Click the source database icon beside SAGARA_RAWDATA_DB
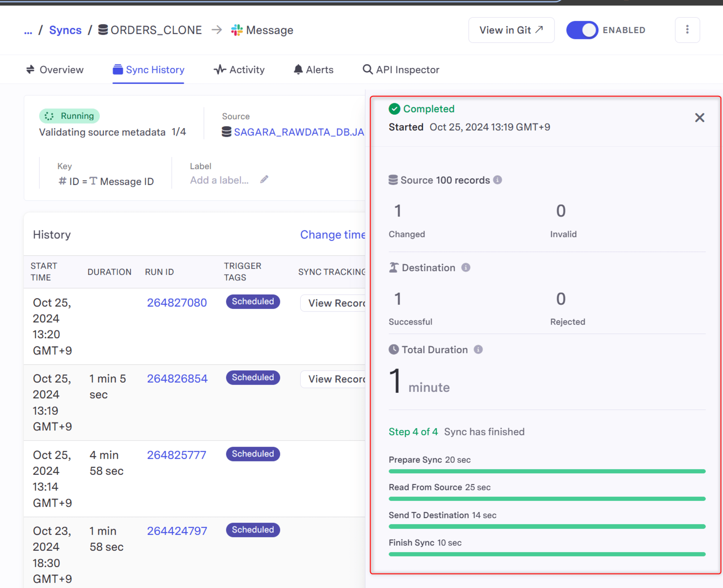Screen dimensions: 723x588 pos(226,132)
